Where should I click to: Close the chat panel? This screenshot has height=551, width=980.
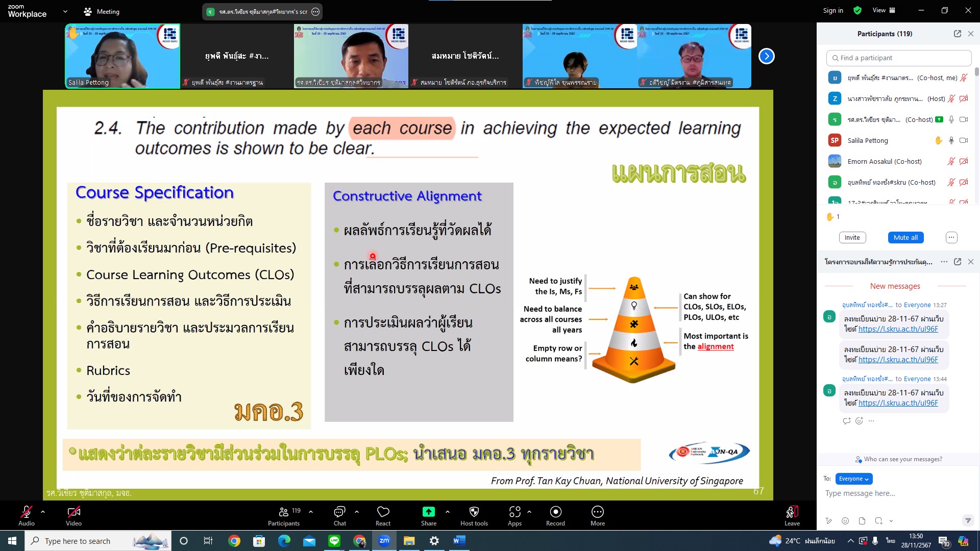(x=971, y=262)
